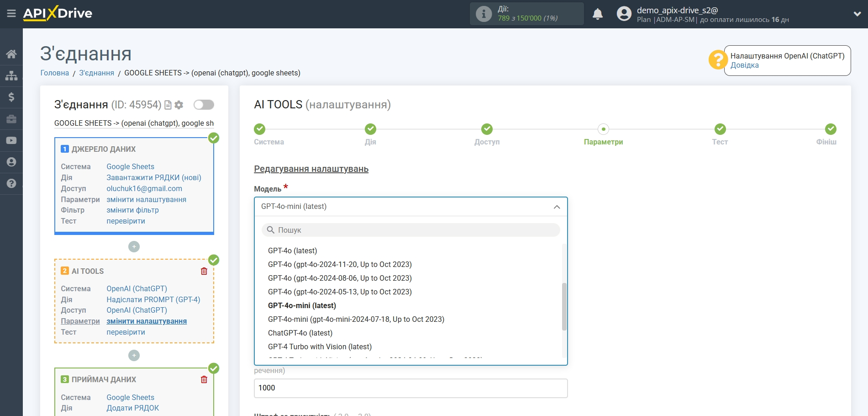Click перевірити in AI TOOLS block

point(126,332)
